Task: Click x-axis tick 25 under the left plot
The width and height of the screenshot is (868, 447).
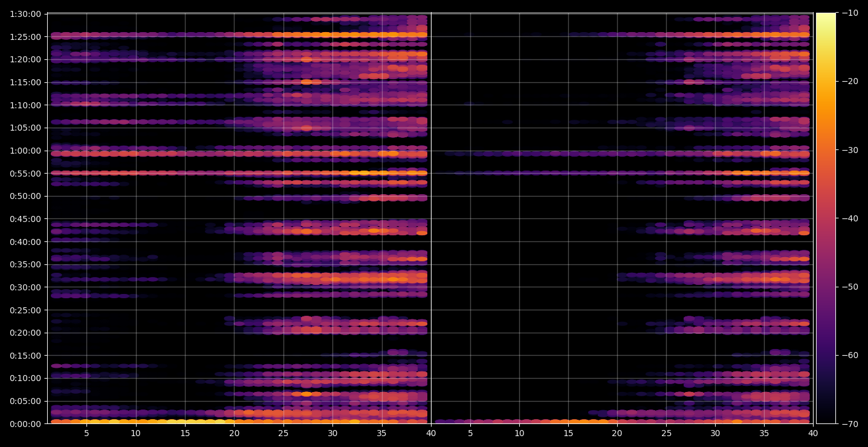Action: click(x=283, y=433)
